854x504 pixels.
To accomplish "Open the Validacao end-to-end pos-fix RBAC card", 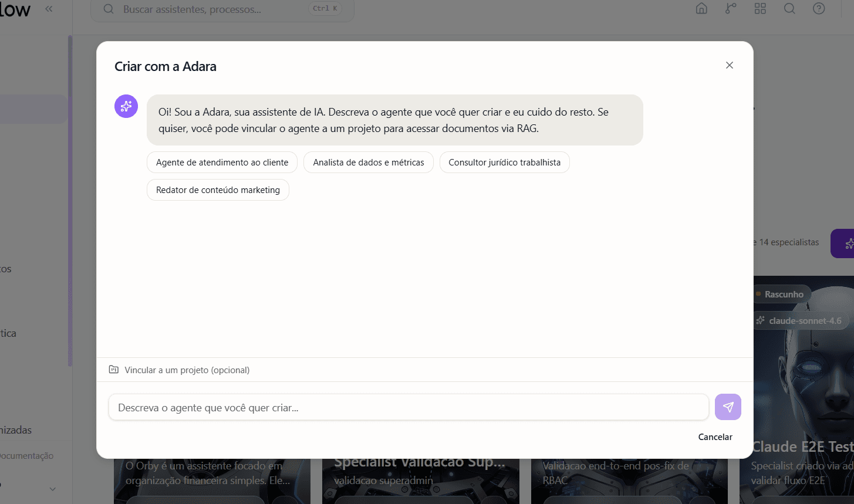I will click(x=629, y=481).
